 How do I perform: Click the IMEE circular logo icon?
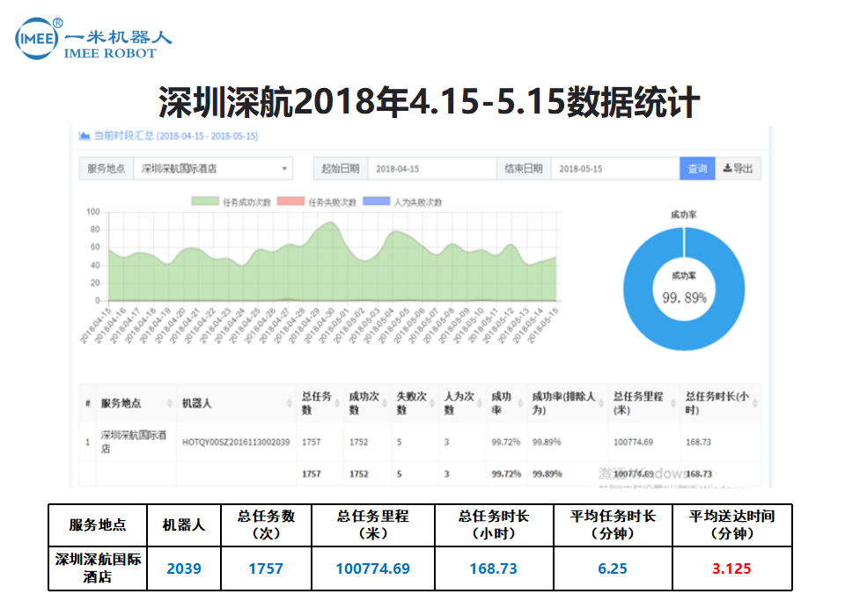click(x=37, y=38)
